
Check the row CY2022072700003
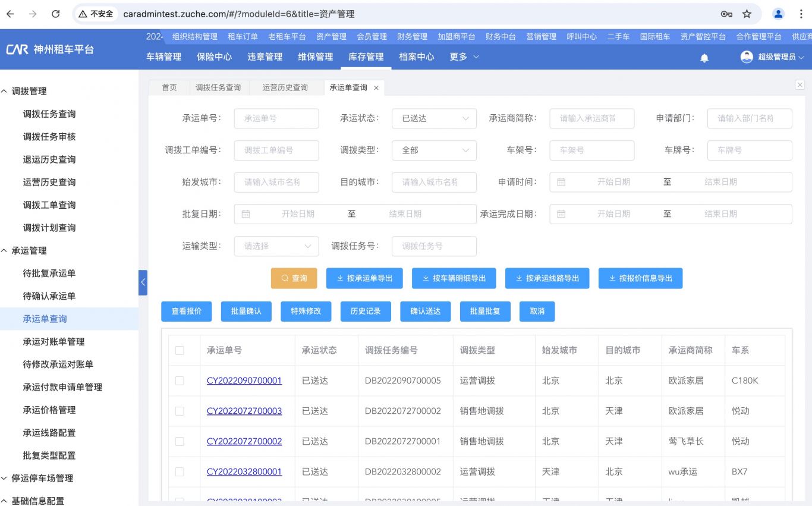[x=180, y=411]
